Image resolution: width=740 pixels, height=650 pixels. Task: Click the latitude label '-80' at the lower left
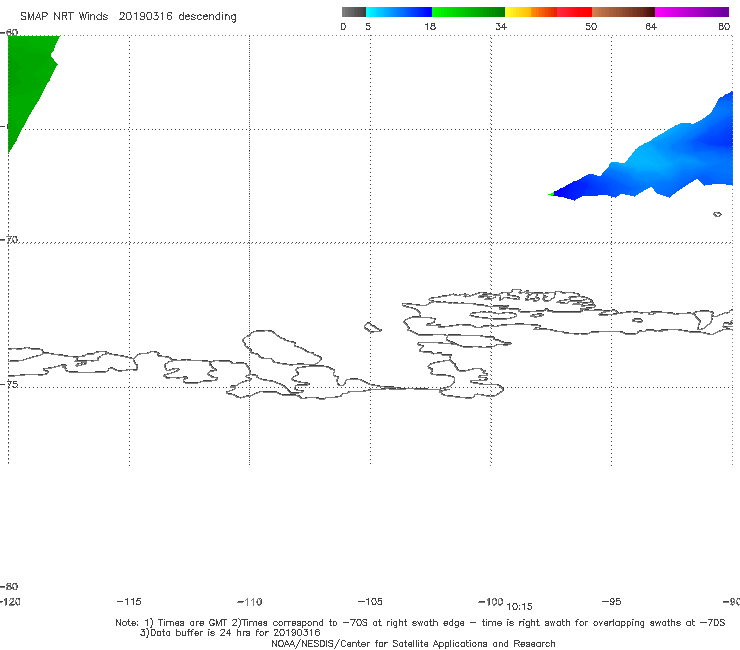click(9, 586)
